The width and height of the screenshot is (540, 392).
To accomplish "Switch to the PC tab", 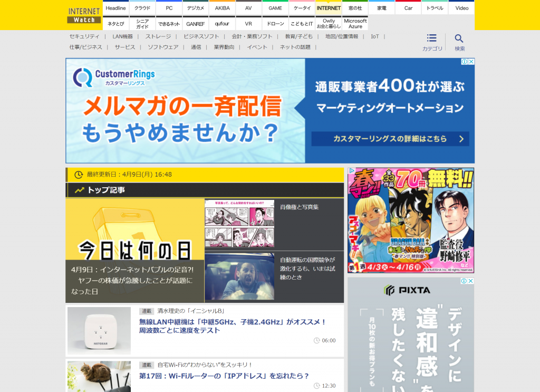I will click(169, 7).
